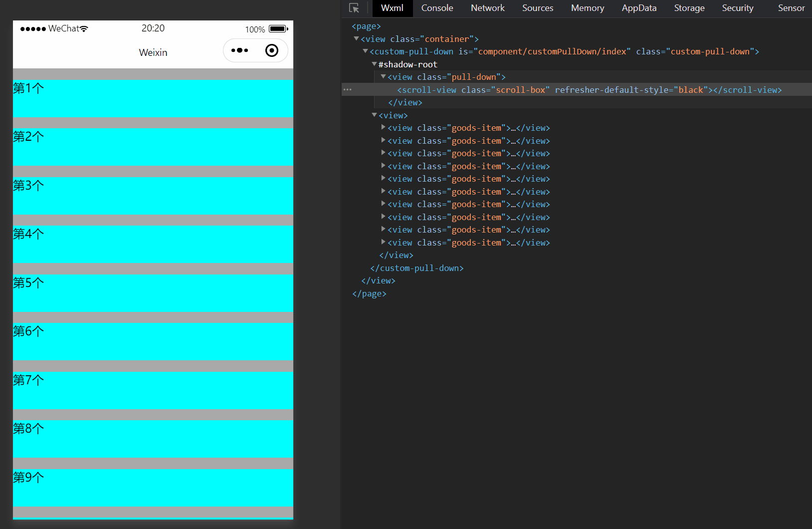This screenshot has height=529, width=812.
Task: Open the AppData tab
Action: pos(639,8)
